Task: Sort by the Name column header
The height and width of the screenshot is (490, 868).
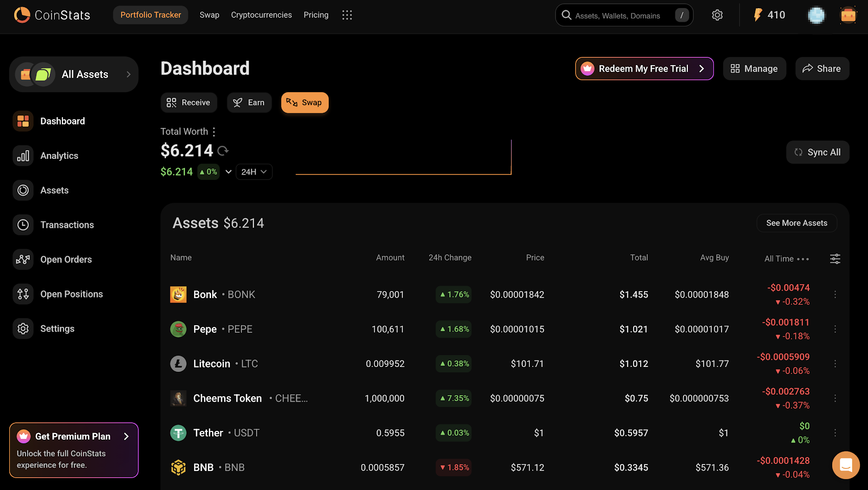Action: tap(181, 258)
